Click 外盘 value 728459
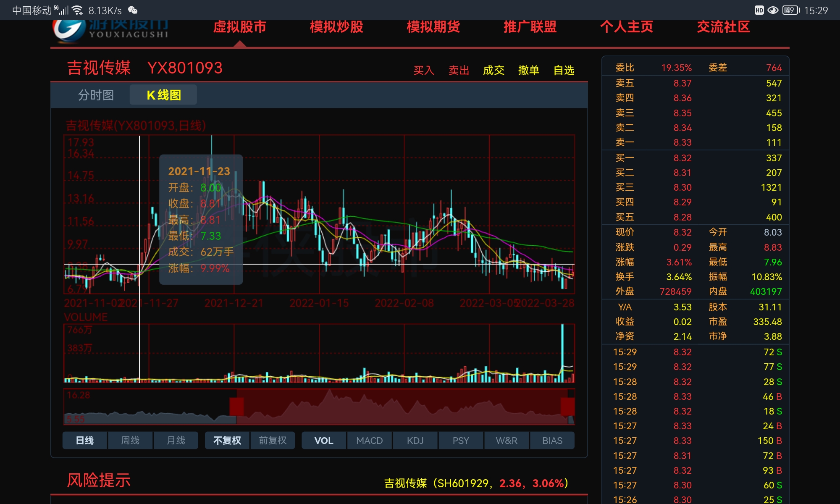840x504 pixels. pyautogui.click(x=675, y=291)
